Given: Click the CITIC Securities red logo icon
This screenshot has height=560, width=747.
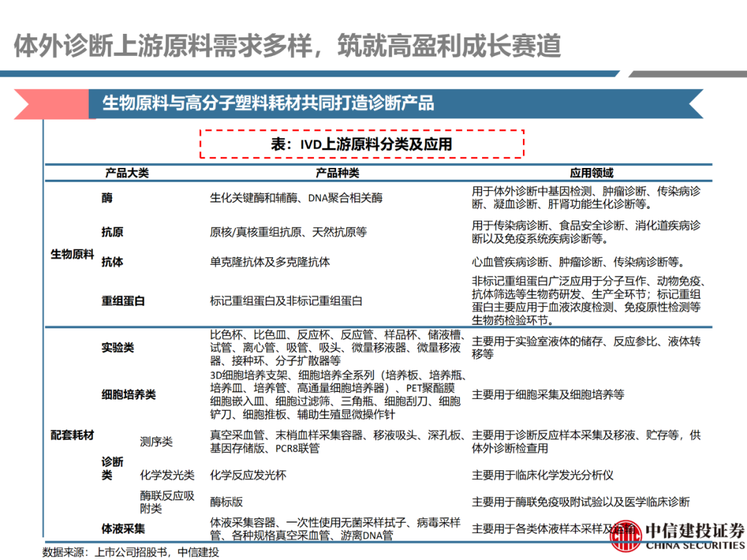Looking at the screenshot, I should point(625,535).
